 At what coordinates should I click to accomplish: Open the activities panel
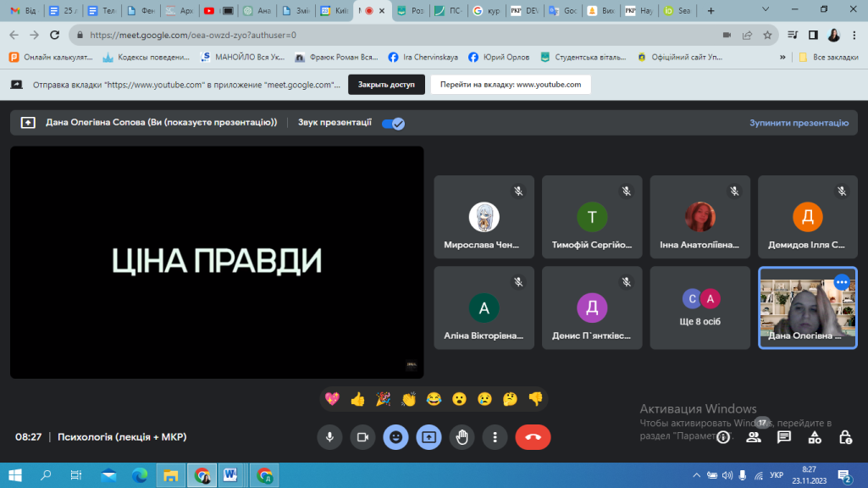pyautogui.click(x=815, y=437)
